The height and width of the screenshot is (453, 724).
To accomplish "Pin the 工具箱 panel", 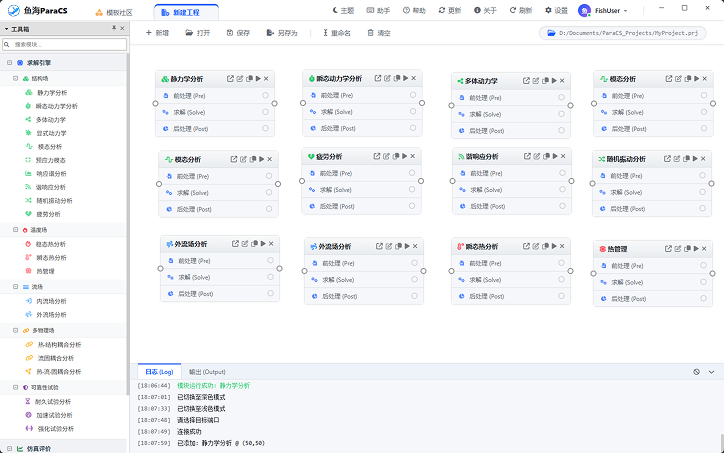I will click(x=112, y=29).
